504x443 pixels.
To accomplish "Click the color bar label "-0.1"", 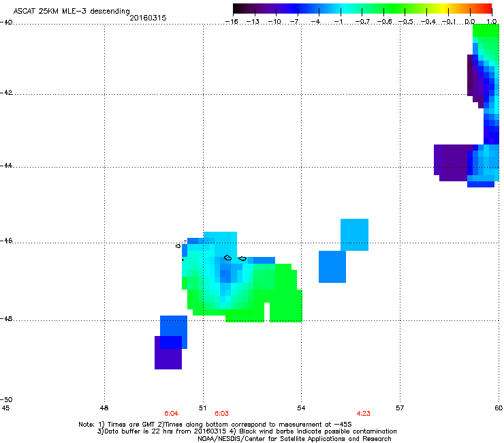I will [x=449, y=22].
